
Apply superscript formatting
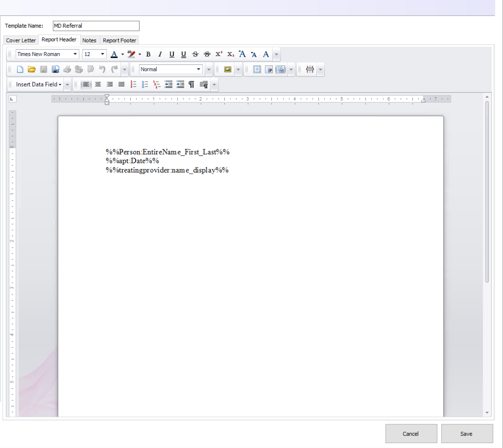(x=218, y=54)
